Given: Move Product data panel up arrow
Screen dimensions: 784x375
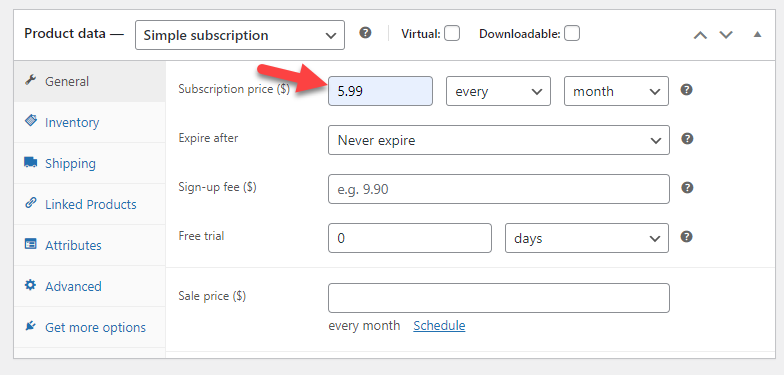Looking at the screenshot, I should click(700, 35).
